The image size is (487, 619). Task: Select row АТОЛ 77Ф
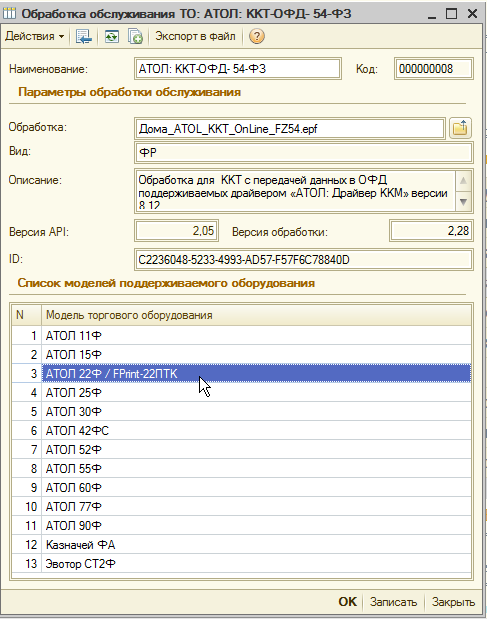[242, 506]
